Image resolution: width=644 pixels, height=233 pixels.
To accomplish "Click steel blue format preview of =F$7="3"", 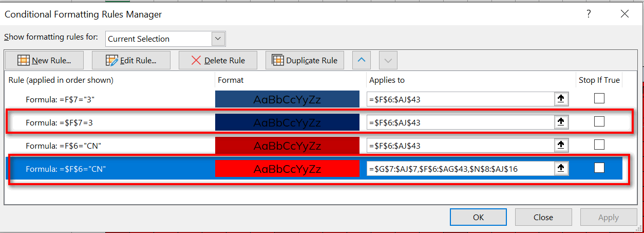I will point(287,99).
